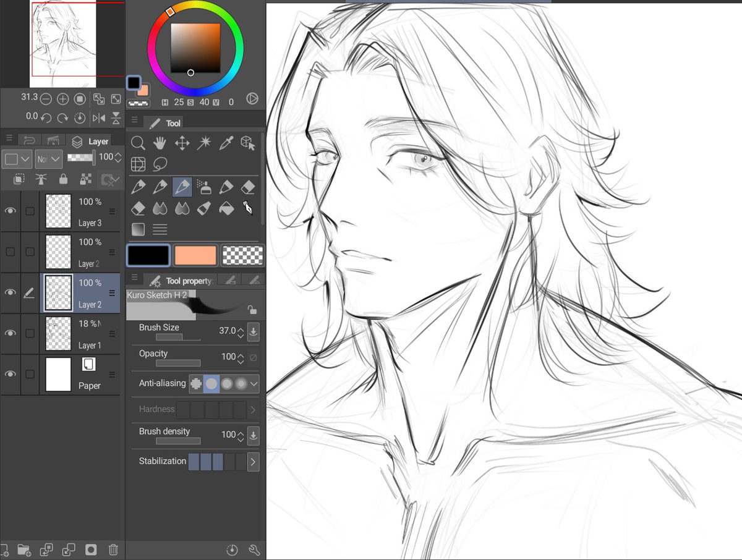Show the hidden Layer 2
This screenshot has width=742, height=560.
10,252
